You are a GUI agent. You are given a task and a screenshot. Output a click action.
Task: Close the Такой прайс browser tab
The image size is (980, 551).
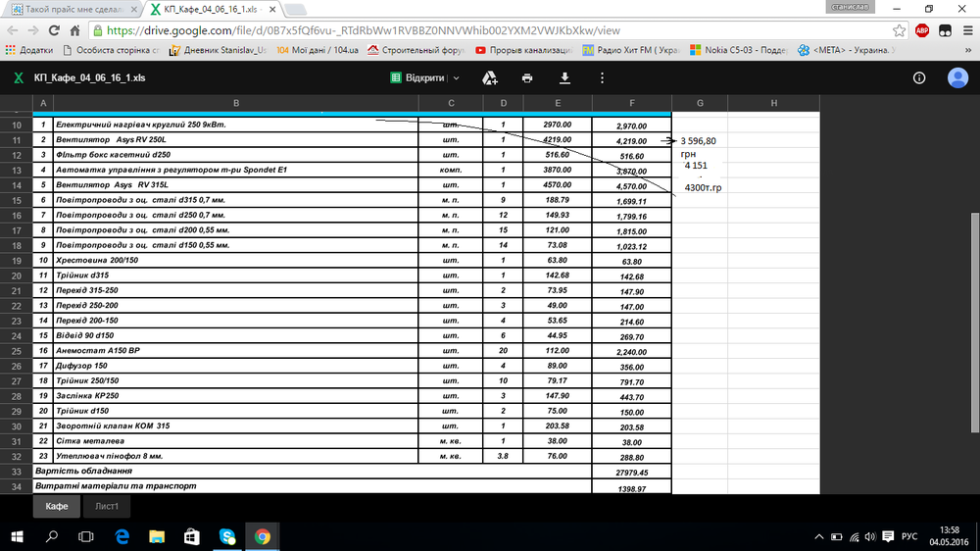pyautogui.click(x=133, y=10)
